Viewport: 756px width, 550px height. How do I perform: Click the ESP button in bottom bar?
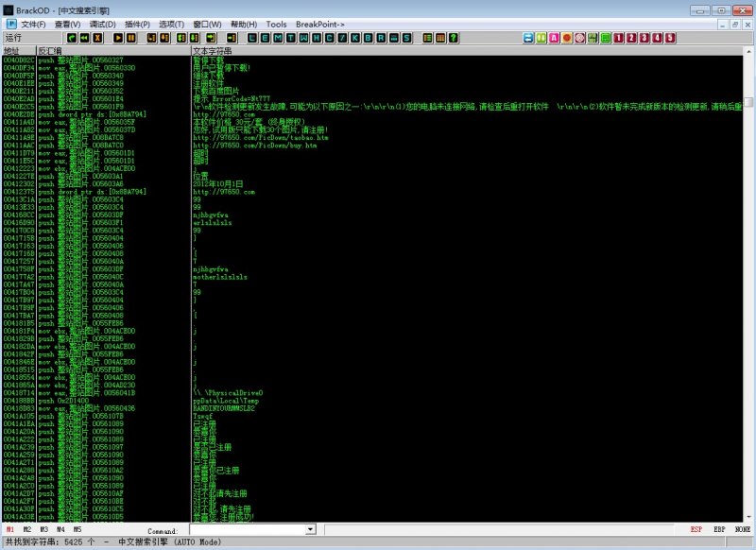pyautogui.click(x=696, y=529)
